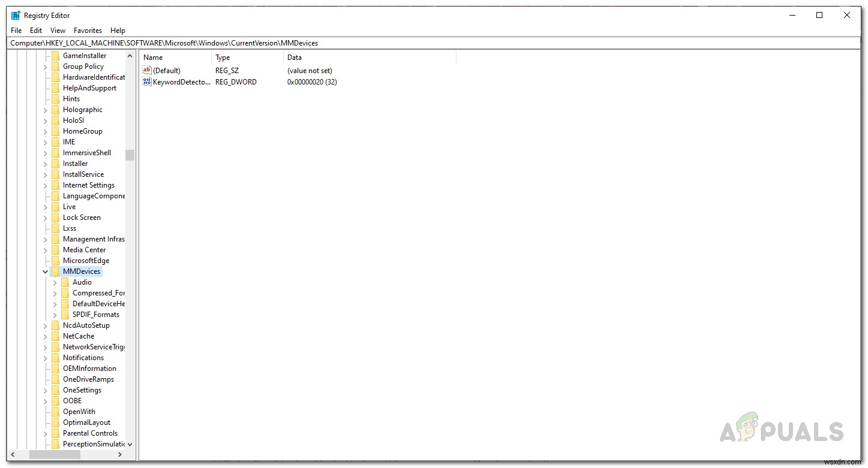
Task: Click the Internet Settings folder icon
Action: coord(56,185)
